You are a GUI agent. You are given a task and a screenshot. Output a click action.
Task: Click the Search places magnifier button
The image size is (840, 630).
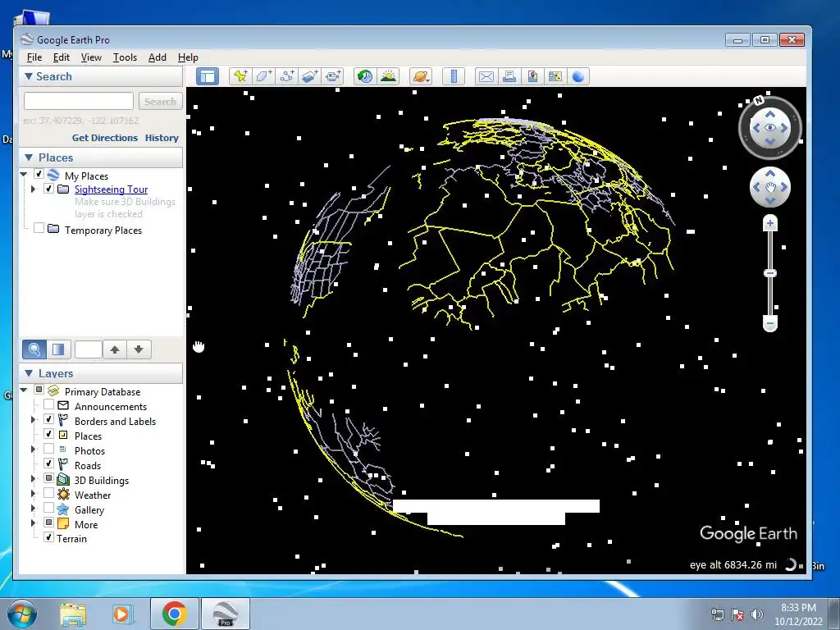click(x=34, y=349)
